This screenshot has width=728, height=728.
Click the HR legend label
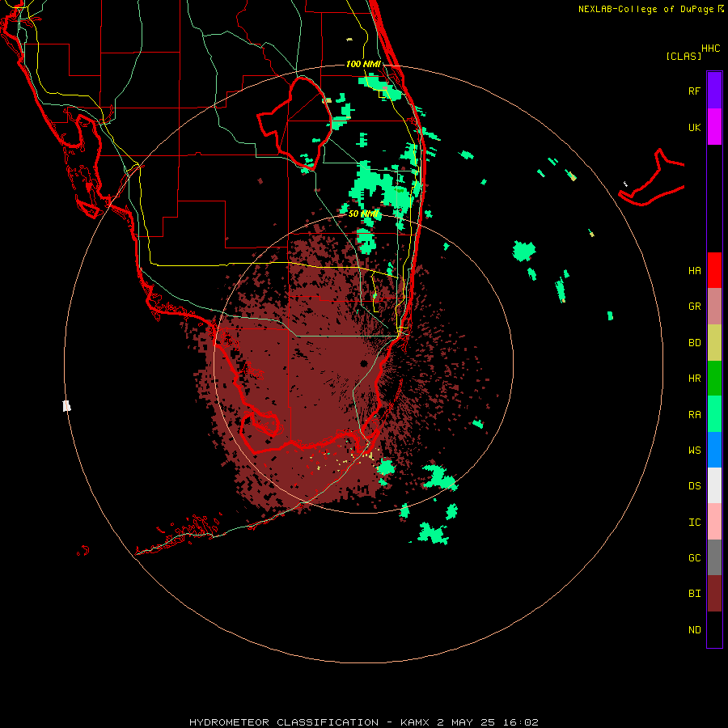tap(694, 379)
